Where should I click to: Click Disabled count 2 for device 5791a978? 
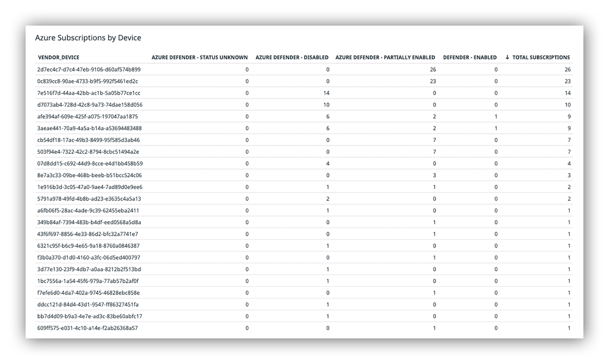point(328,199)
